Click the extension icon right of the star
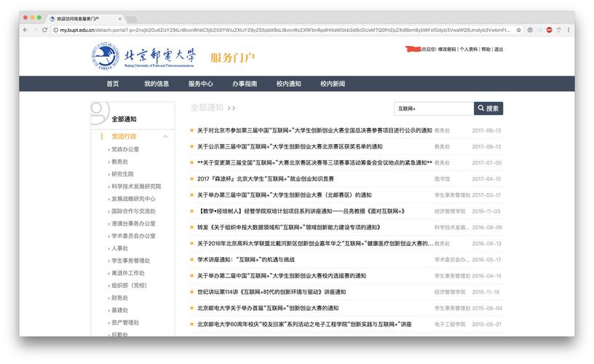The width and height of the screenshot is (594, 364). [x=530, y=30]
